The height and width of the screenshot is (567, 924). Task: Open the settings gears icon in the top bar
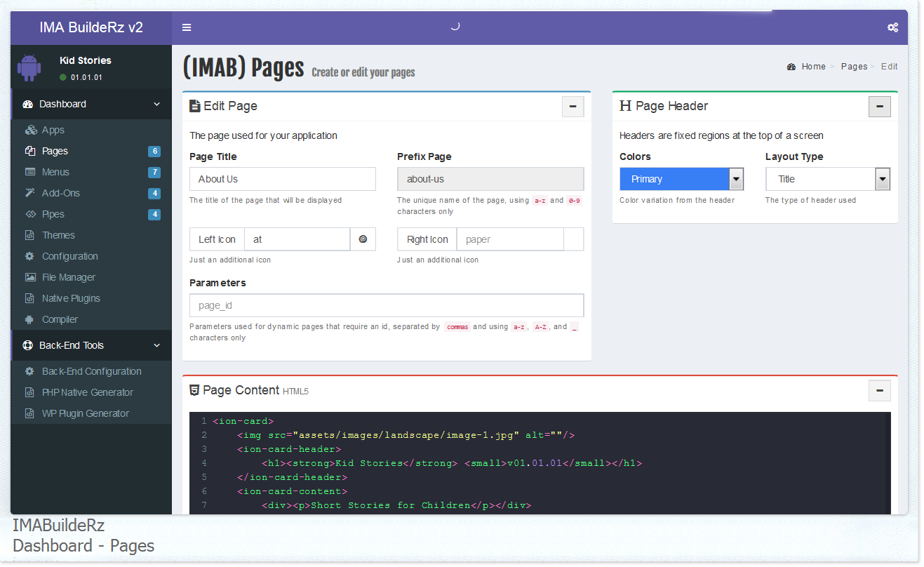click(x=892, y=27)
